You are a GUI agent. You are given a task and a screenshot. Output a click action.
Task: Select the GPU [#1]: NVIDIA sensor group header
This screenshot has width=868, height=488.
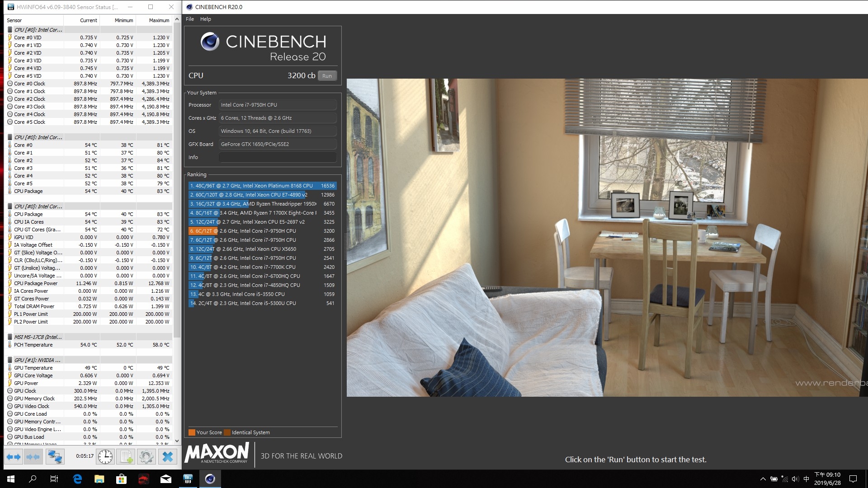37,360
